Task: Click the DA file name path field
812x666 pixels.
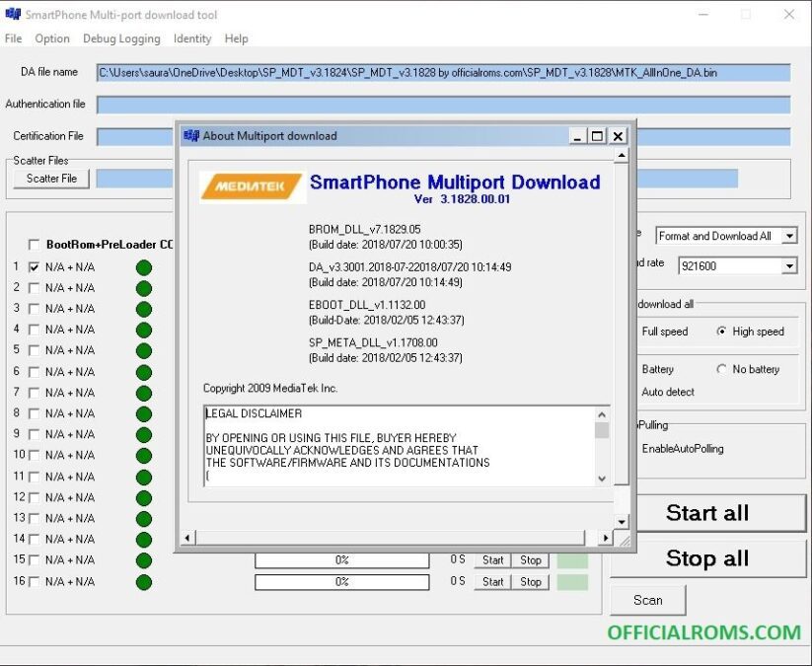Action: tap(443, 73)
